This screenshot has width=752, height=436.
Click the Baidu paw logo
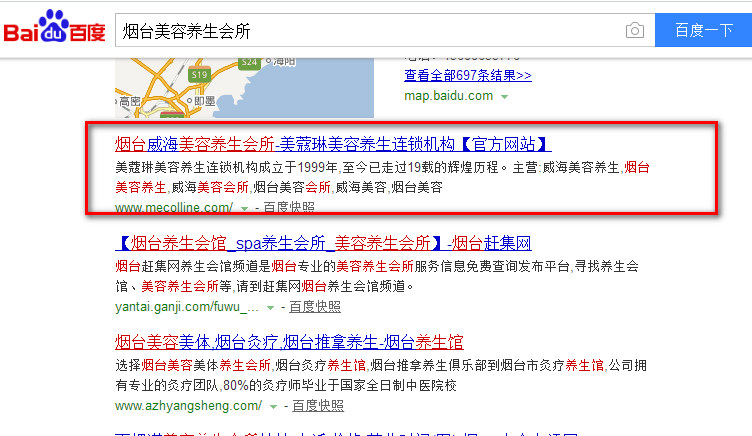[54, 31]
